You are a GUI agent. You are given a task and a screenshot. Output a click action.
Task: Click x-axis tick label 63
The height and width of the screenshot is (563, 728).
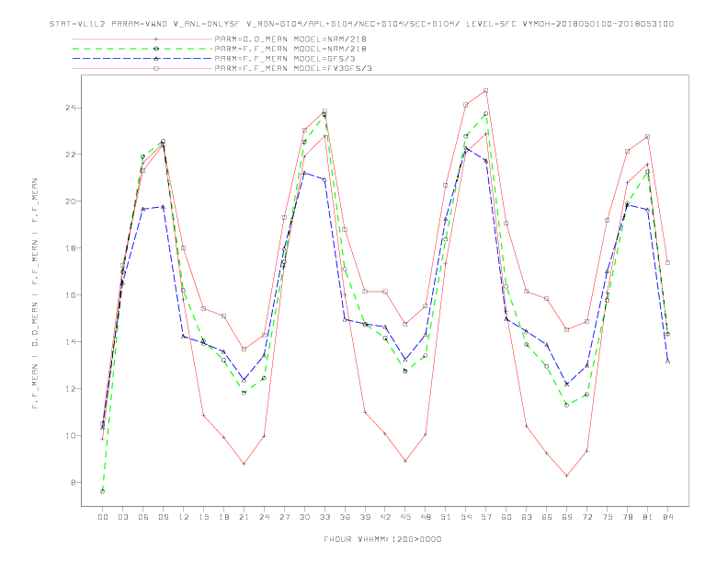[527, 517]
